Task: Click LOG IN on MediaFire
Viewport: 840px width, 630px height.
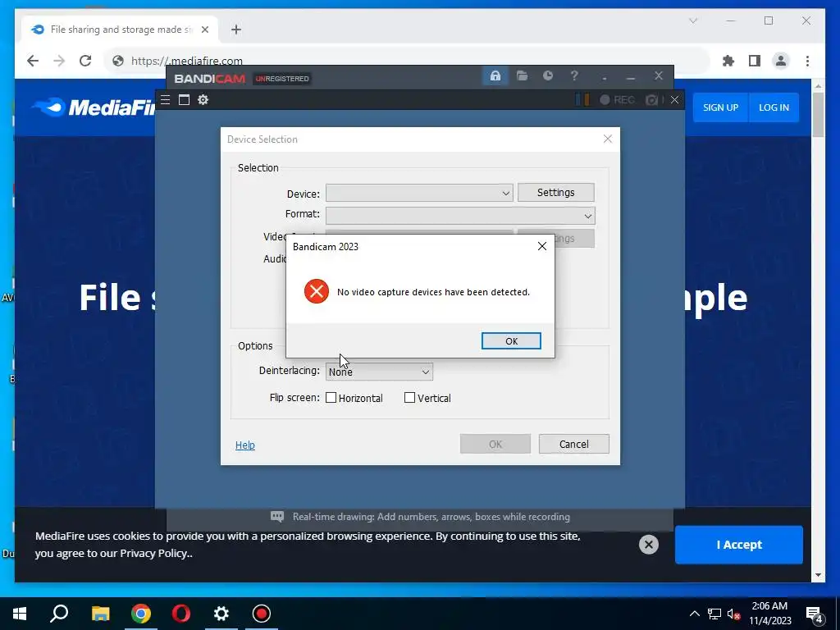Action: 774,107
